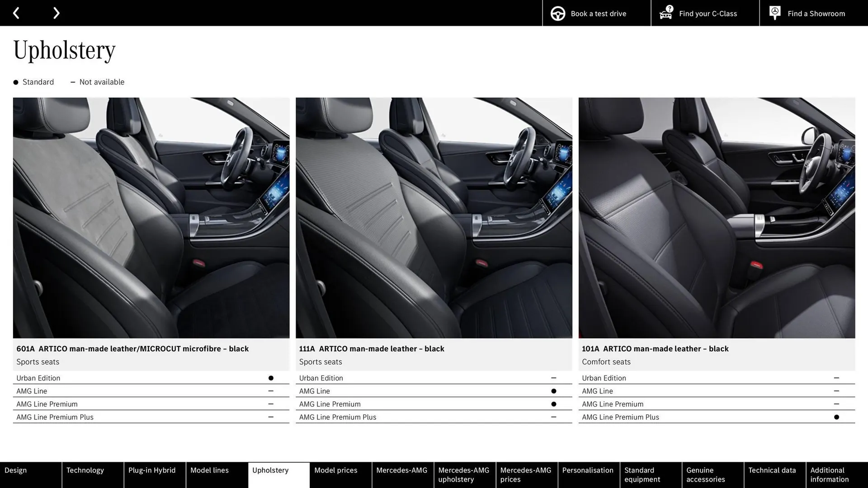This screenshot has height=488, width=868.
Task: Select the Urban Edition availability row for 111A
Action: click(x=433, y=378)
